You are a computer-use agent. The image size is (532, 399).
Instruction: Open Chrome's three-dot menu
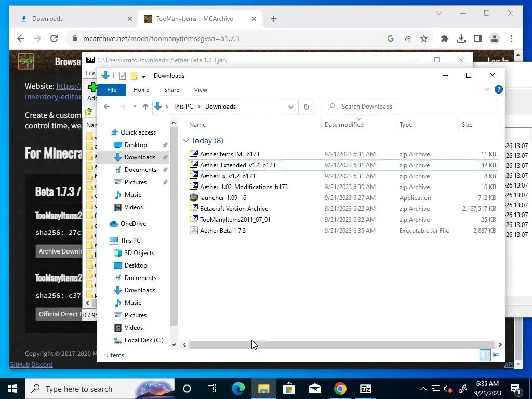[x=511, y=38]
